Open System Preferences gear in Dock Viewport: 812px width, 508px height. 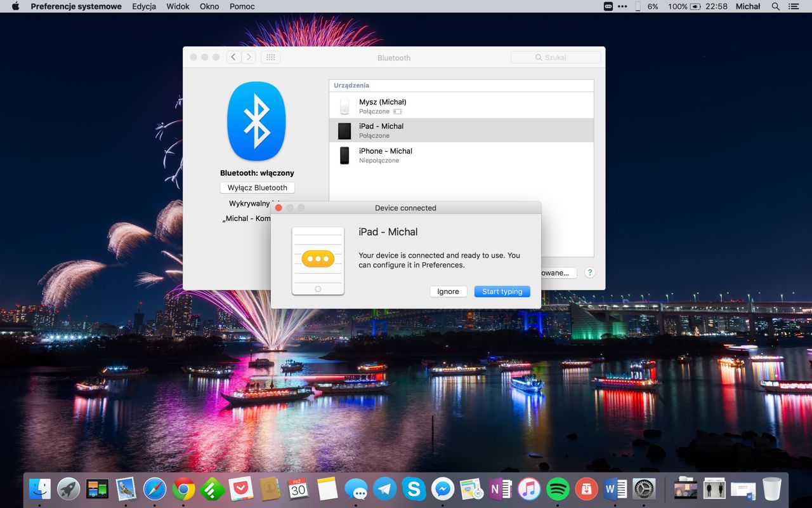[x=644, y=489]
